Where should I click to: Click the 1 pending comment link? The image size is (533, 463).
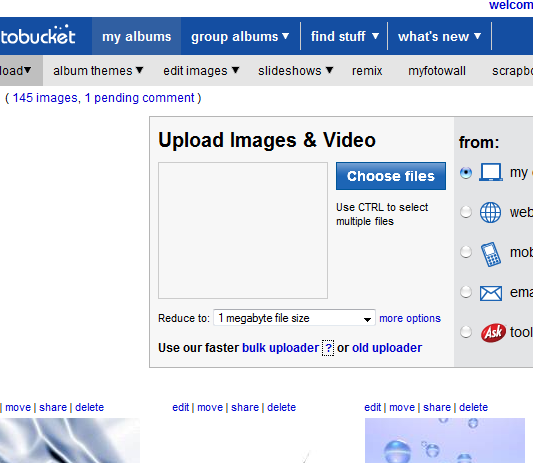coord(139,98)
